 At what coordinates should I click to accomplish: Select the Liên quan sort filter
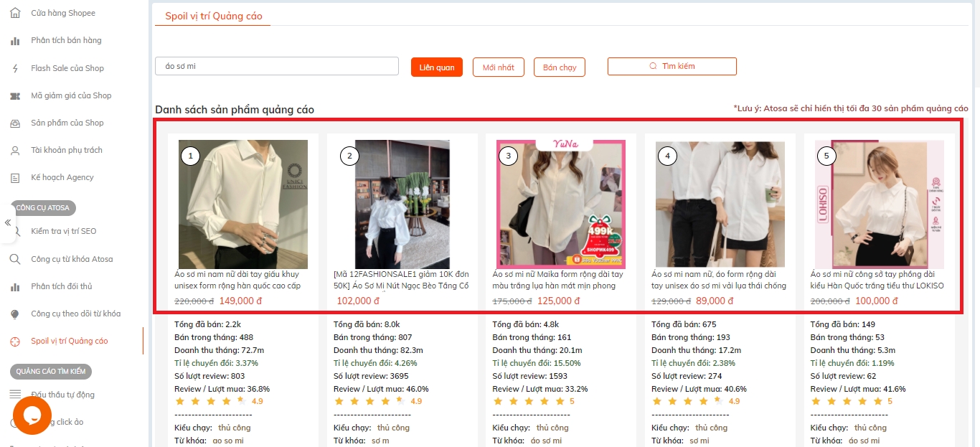tap(437, 67)
